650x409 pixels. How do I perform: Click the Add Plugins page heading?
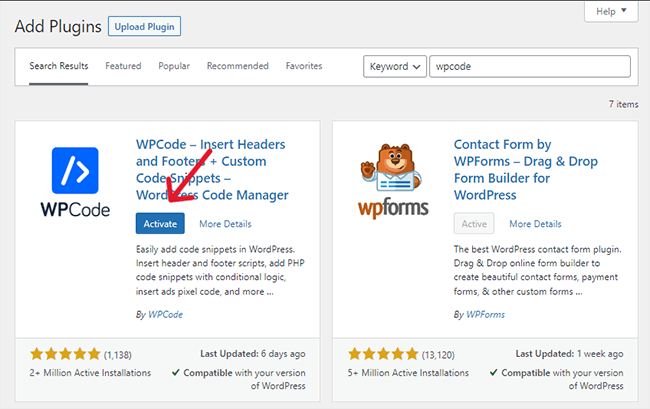[58, 27]
